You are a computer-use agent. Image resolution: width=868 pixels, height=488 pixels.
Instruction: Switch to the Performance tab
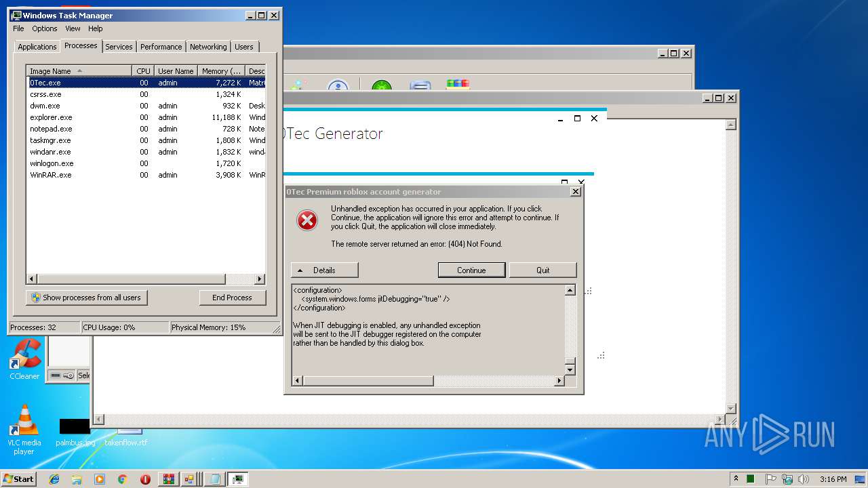tap(161, 47)
